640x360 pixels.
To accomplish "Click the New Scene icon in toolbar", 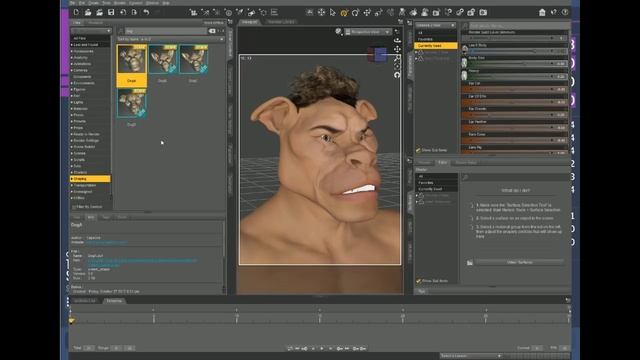I will [x=76, y=12].
